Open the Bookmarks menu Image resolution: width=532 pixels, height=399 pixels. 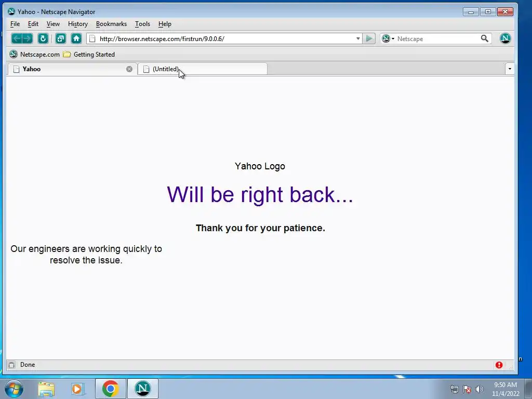tap(111, 24)
